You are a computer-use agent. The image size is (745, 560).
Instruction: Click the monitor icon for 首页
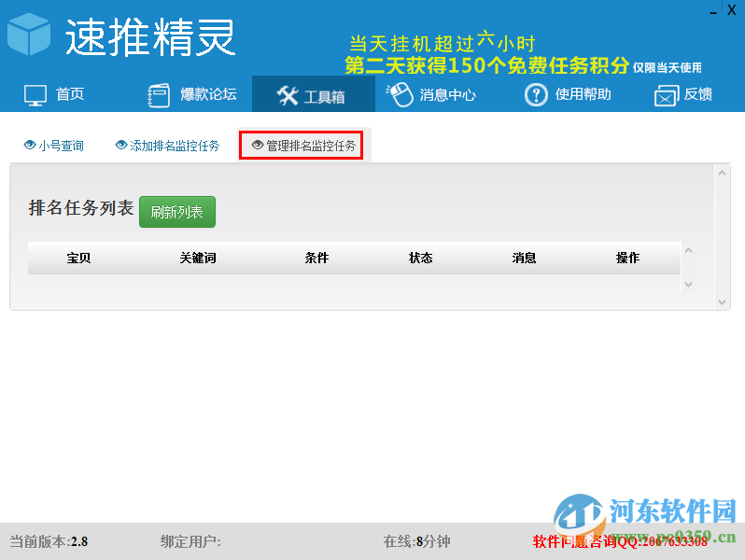click(35, 95)
